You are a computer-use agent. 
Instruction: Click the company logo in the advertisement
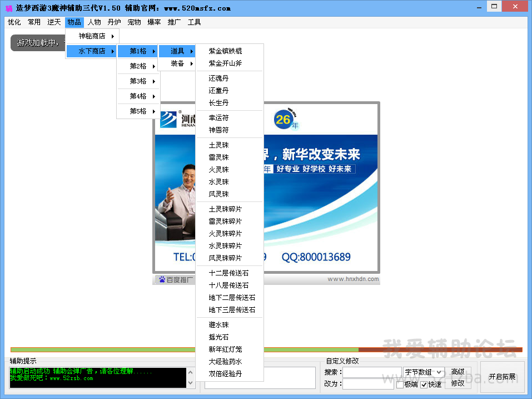point(168,119)
